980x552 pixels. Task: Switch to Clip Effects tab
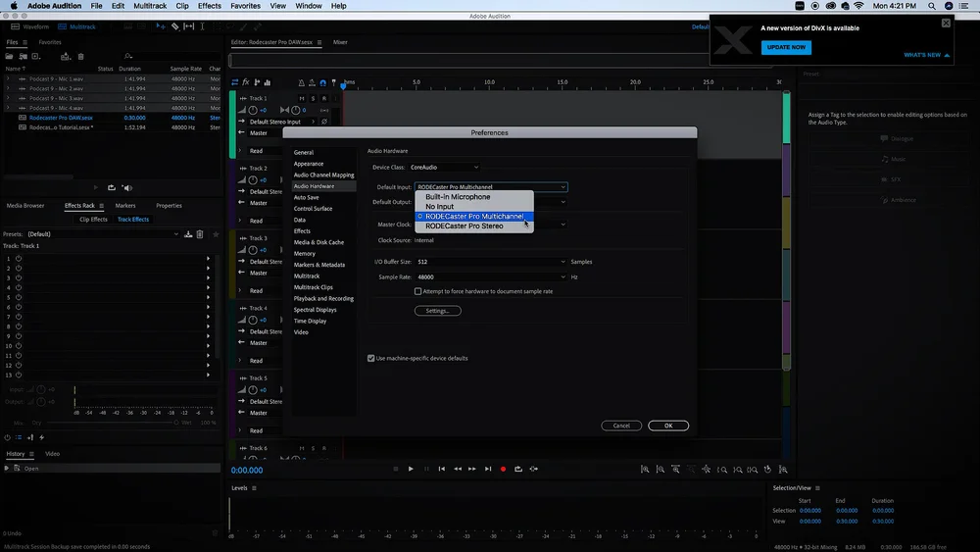[x=93, y=220]
